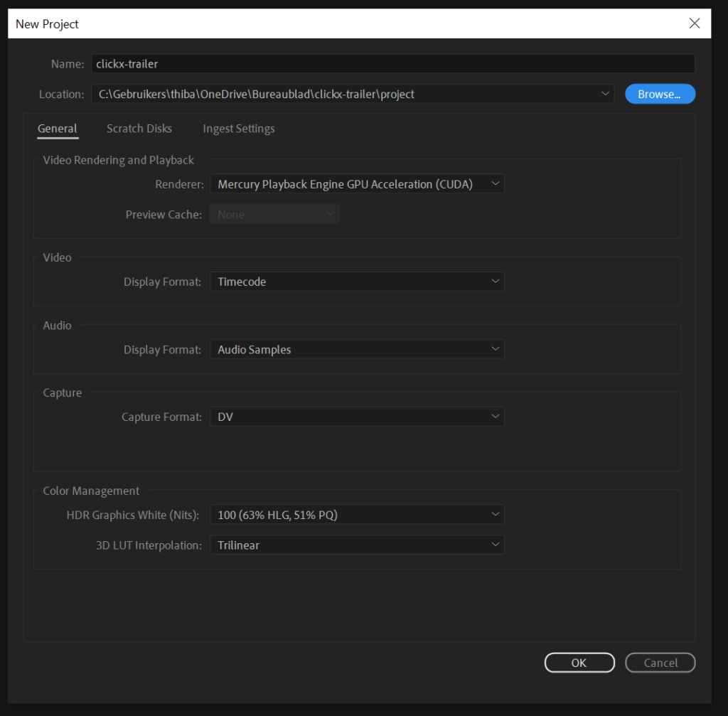The height and width of the screenshot is (716, 728).
Task: Close the New Project dialog
Action: (694, 23)
